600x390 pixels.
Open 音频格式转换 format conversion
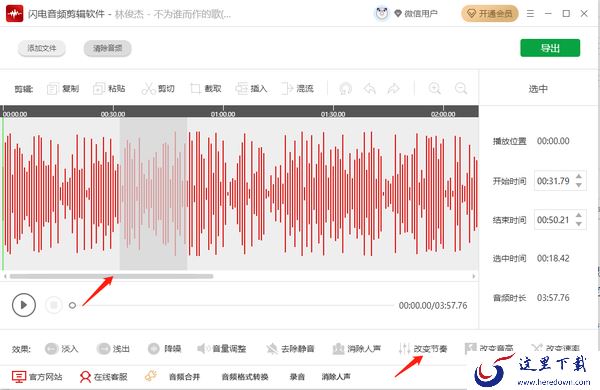(245, 377)
